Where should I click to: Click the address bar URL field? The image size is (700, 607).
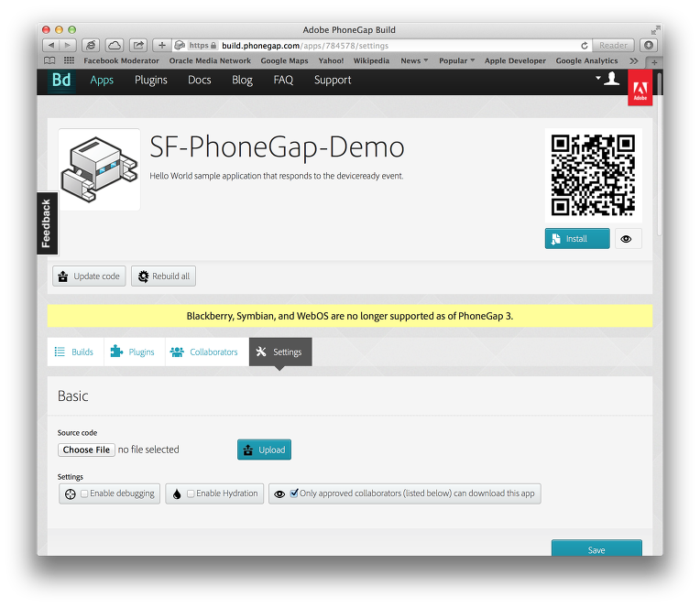[x=382, y=46]
